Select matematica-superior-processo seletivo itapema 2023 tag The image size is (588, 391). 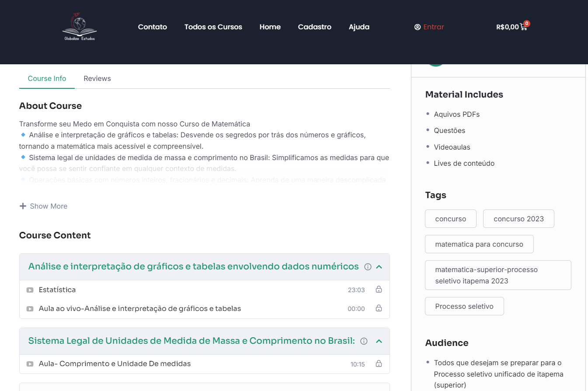pos(498,275)
